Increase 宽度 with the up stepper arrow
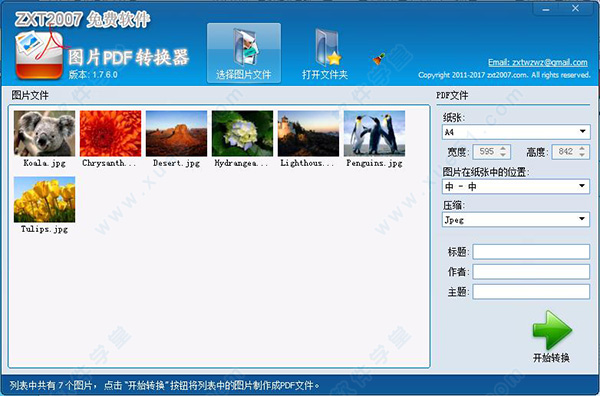 pos(503,148)
